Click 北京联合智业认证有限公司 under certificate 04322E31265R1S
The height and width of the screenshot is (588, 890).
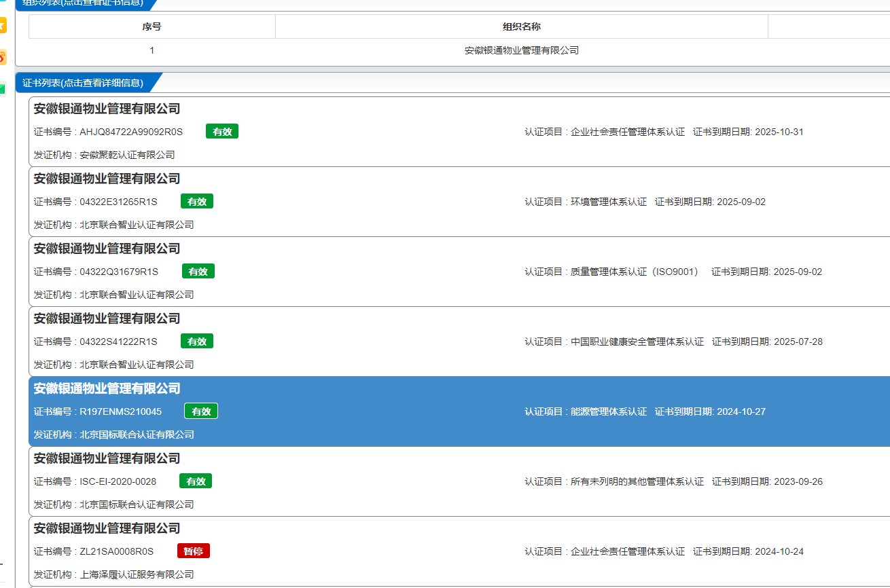tap(137, 225)
